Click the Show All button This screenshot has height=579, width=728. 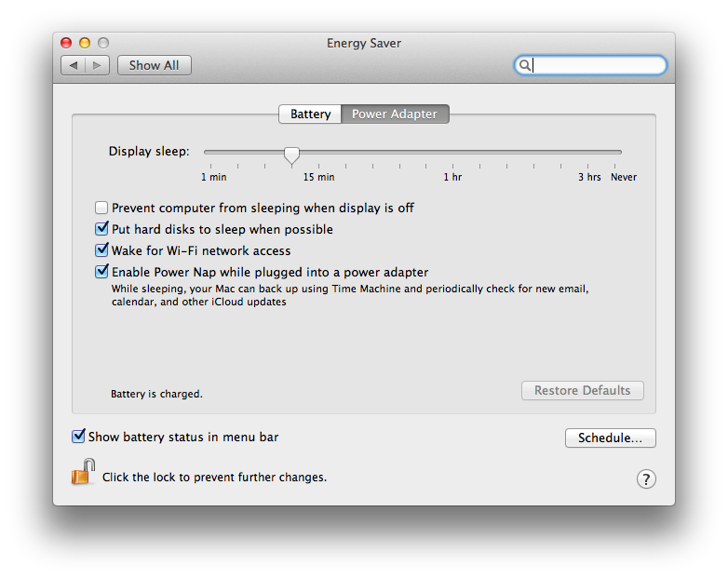[x=155, y=65]
